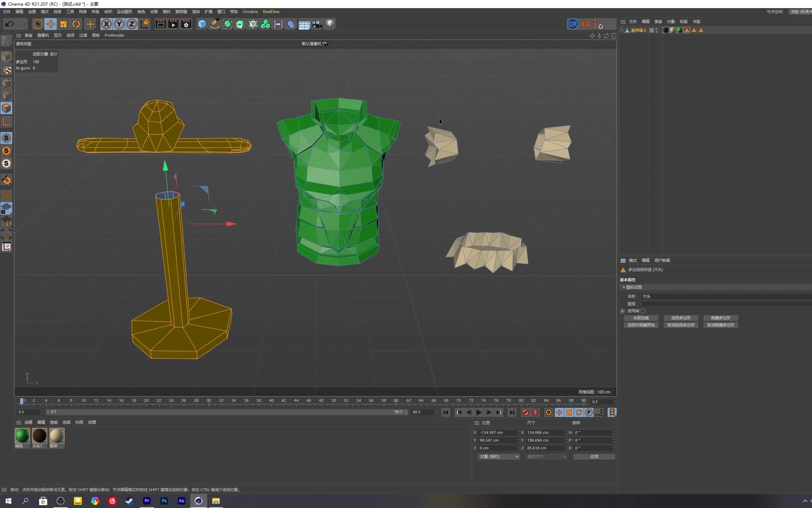Image resolution: width=812 pixels, height=508 pixels.
Task: Select the Rotate tool in top toolbar
Action: [76, 24]
